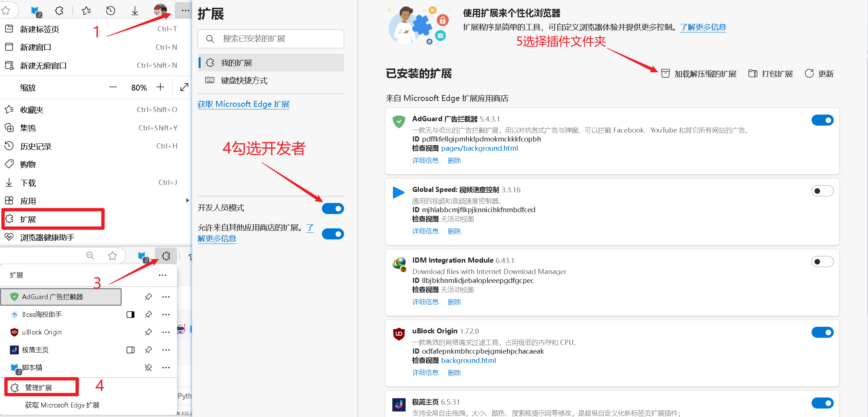Open 下载 menu entry
Viewport: 868px width, 417px height.
[x=96, y=183]
